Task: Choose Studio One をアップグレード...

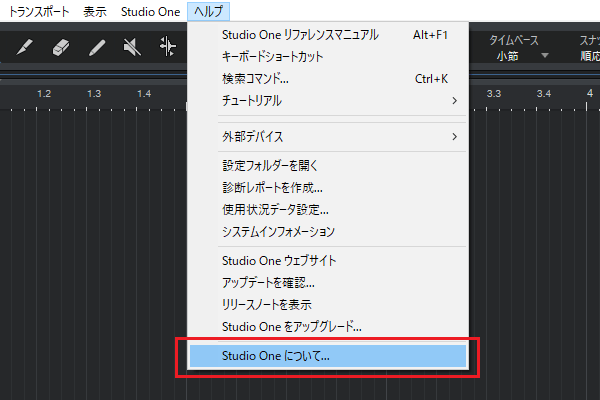Action: point(328,327)
